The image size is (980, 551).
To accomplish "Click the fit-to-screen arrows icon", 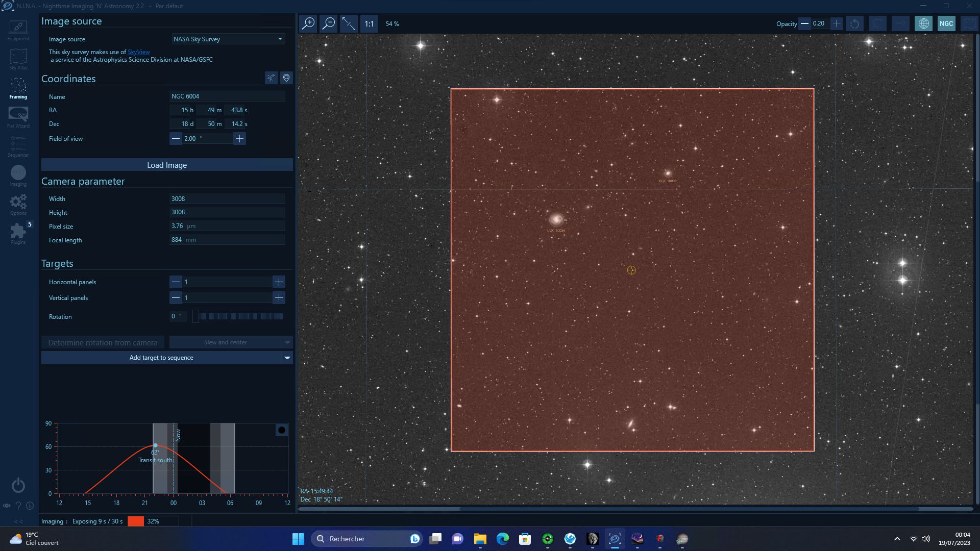I will pos(349,23).
